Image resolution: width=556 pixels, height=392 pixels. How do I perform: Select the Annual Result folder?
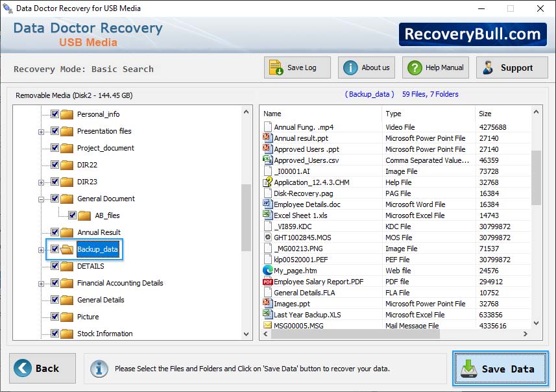(x=99, y=232)
